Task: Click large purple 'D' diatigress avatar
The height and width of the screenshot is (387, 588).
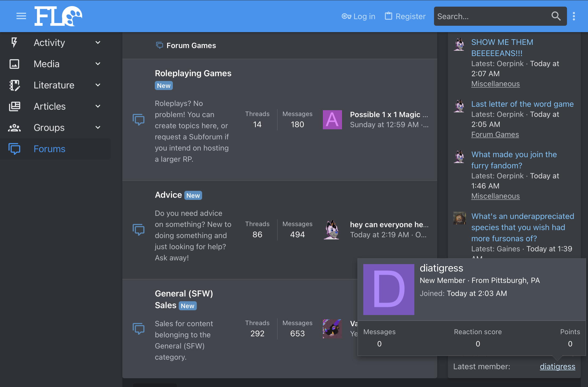Action: coord(389,289)
